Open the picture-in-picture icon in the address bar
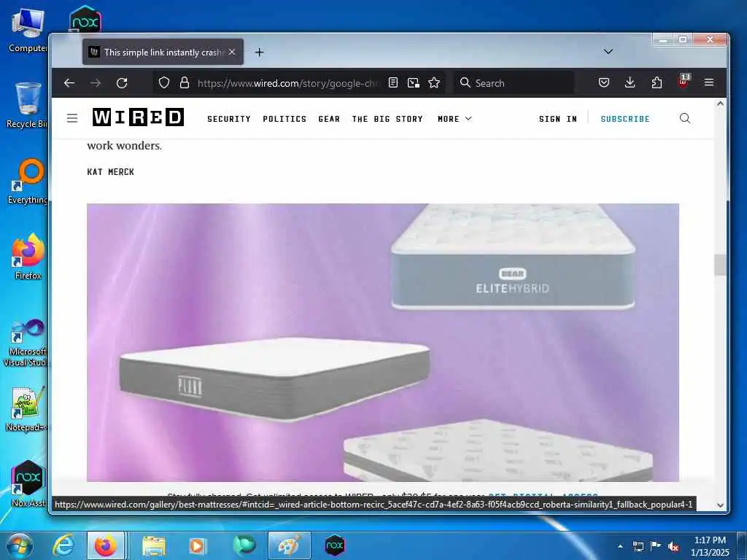Image resolution: width=747 pixels, height=560 pixels. [x=414, y=83]
